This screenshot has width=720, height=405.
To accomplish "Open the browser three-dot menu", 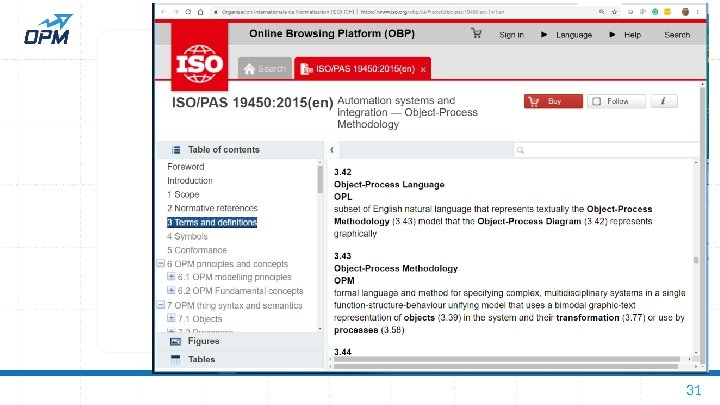I will pyautogui.click(x=698, y=12).
